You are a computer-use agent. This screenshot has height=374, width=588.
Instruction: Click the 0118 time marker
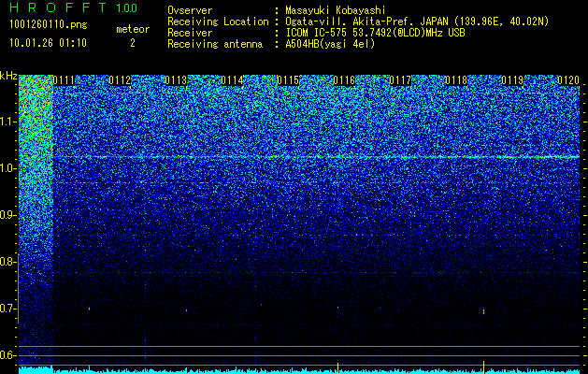456,80
